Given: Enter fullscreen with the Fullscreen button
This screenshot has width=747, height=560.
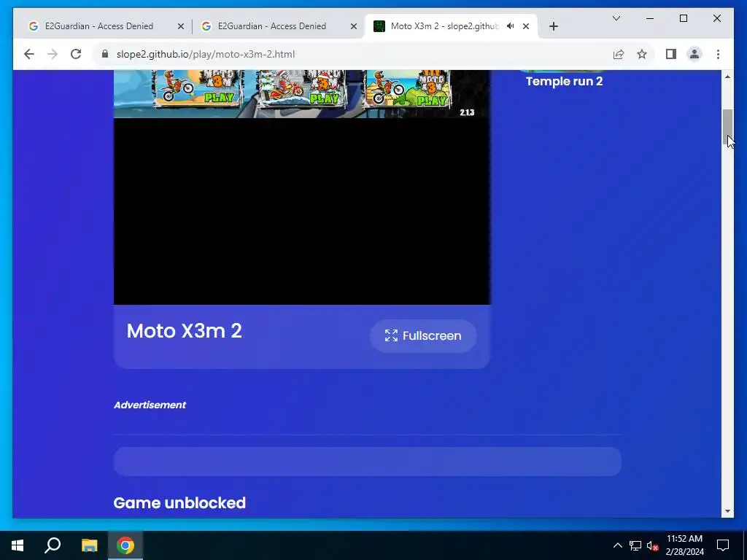Looking at the screenshot, I should (423, 335).
